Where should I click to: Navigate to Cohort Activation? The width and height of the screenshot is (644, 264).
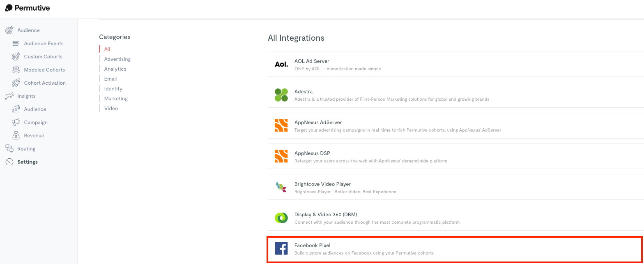point(45,83)
